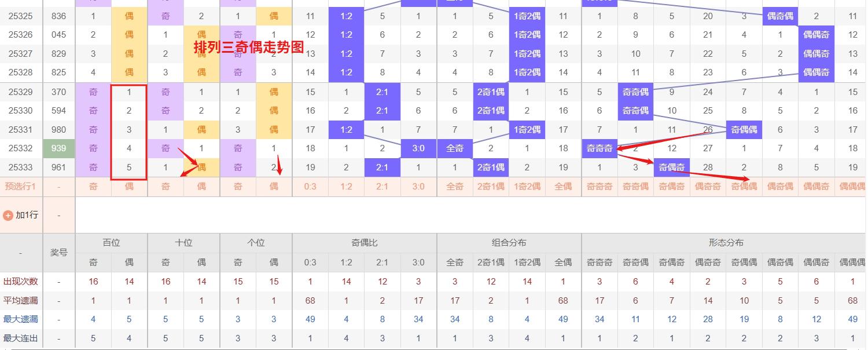Pick 全偶 in the 预选行1 row
868x350 pixels.
pyautogui.click(x=563, y=187)
